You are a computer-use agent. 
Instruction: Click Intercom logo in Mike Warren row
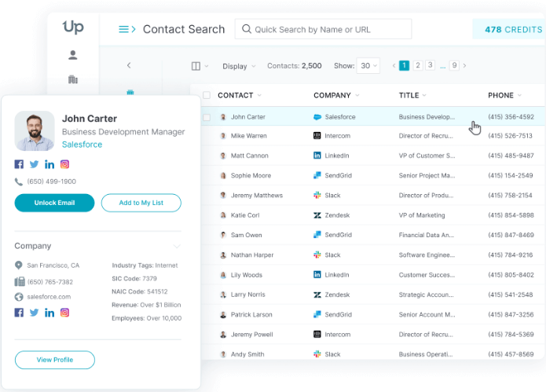click(317, 135)
